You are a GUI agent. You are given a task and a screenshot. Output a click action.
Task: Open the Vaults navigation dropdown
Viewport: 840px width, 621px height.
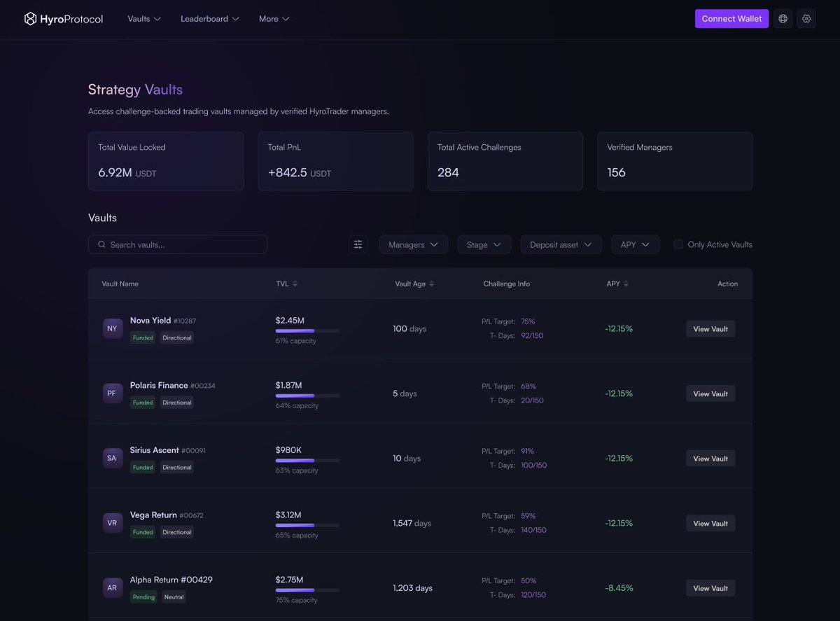pos(144,19)
